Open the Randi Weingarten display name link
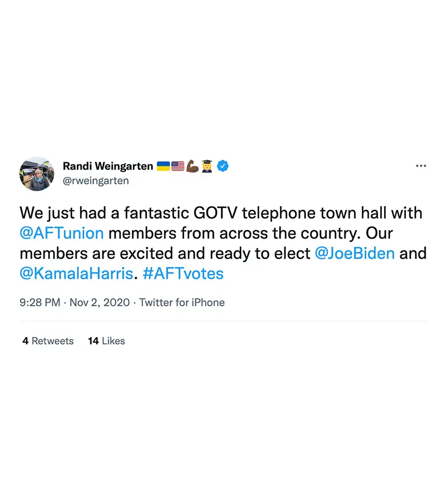The image size is (448, 504). pos(108,166)
